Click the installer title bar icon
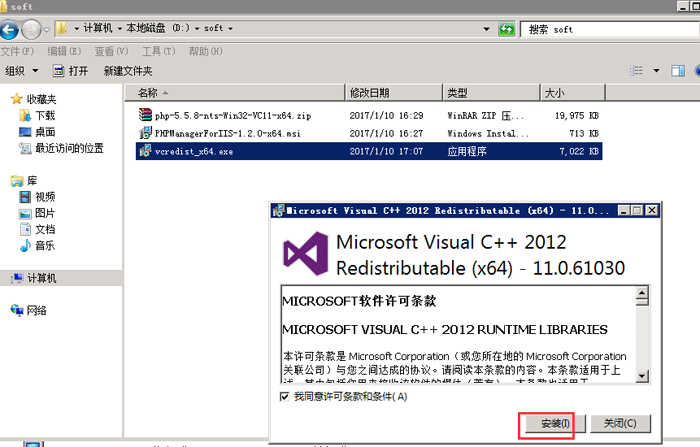The height and width of the screenshot is (447, 700). coord(279,210)
